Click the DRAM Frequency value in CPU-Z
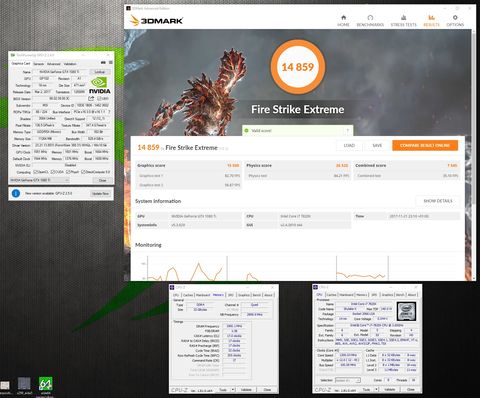The height and width of the screenshot is (398, 480). (x=234, y=326)
